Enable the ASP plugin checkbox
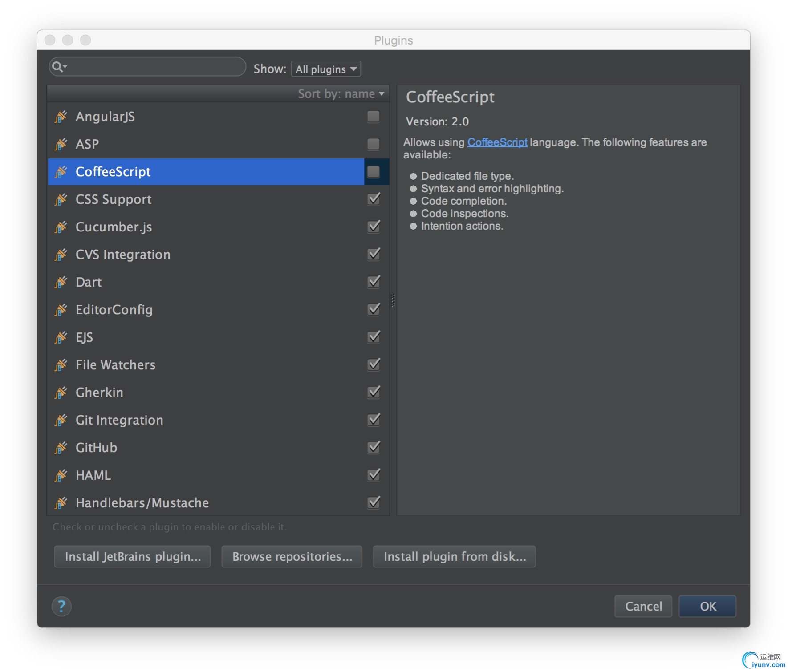 coord(374,144)
